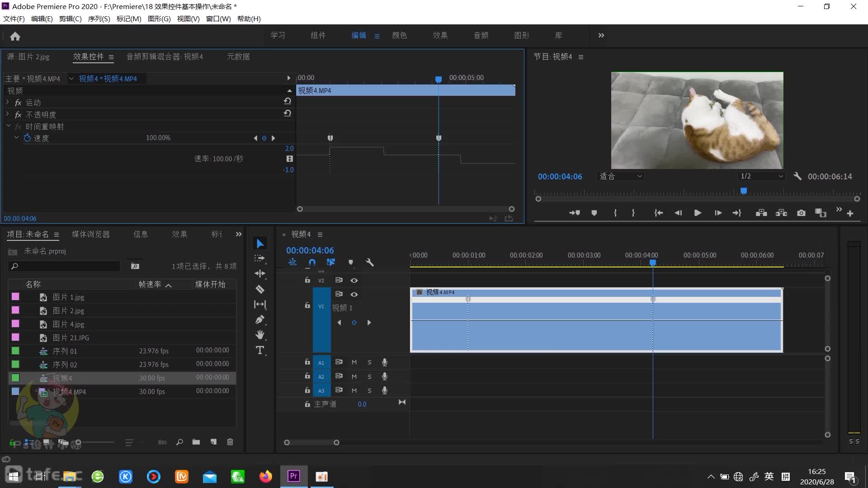Select the Pen tool

[260, 320]
